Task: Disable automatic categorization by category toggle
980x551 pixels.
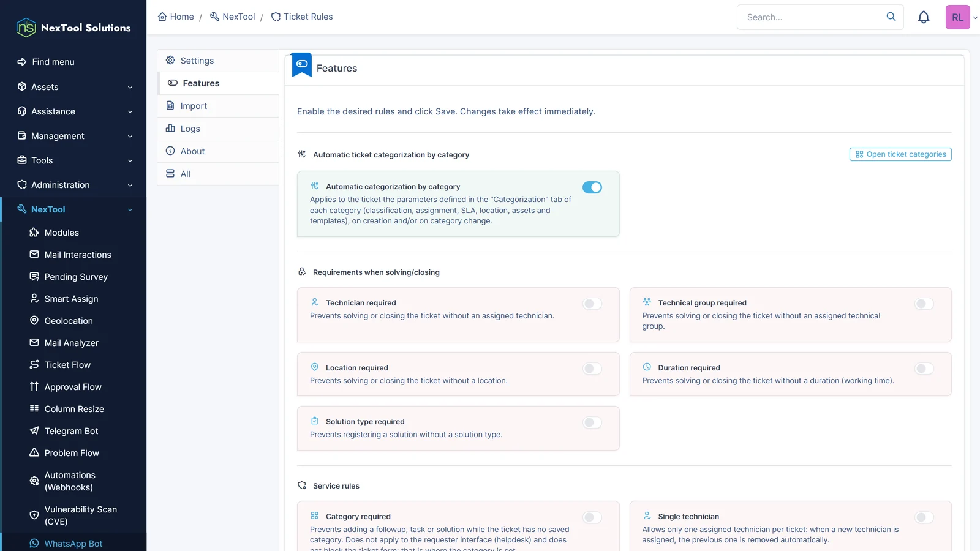Action: (592, 187)
